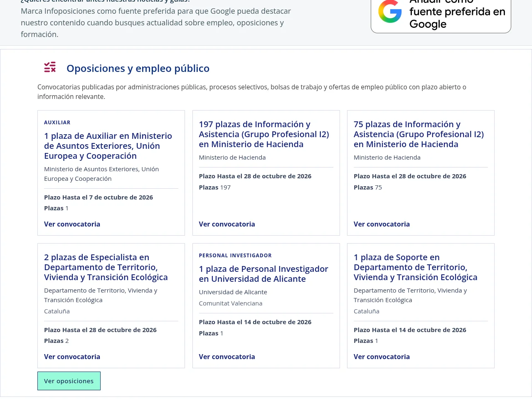The image size is (532, 399).
Task: Click deadline text in the Soporte card
Action: coord(410,330)
